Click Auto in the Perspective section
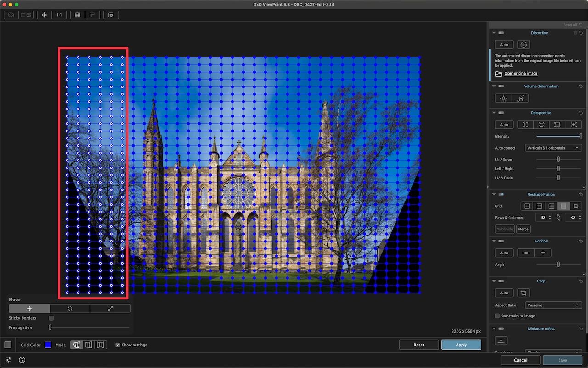 click(x=504, y=125)
